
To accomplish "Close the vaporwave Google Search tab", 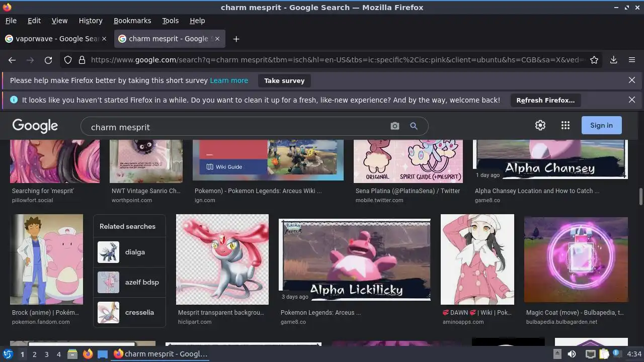I will pyautogui.click(x=104, y=39).
